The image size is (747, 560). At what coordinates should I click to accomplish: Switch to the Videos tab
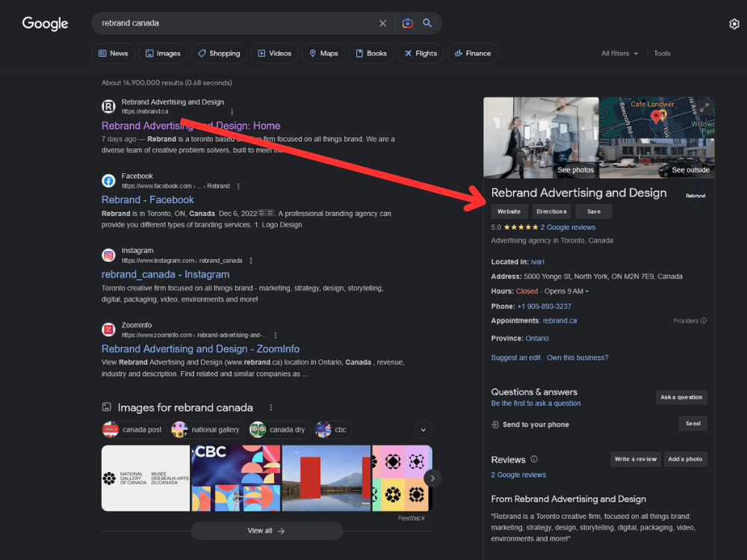click(x=274, y=53)
